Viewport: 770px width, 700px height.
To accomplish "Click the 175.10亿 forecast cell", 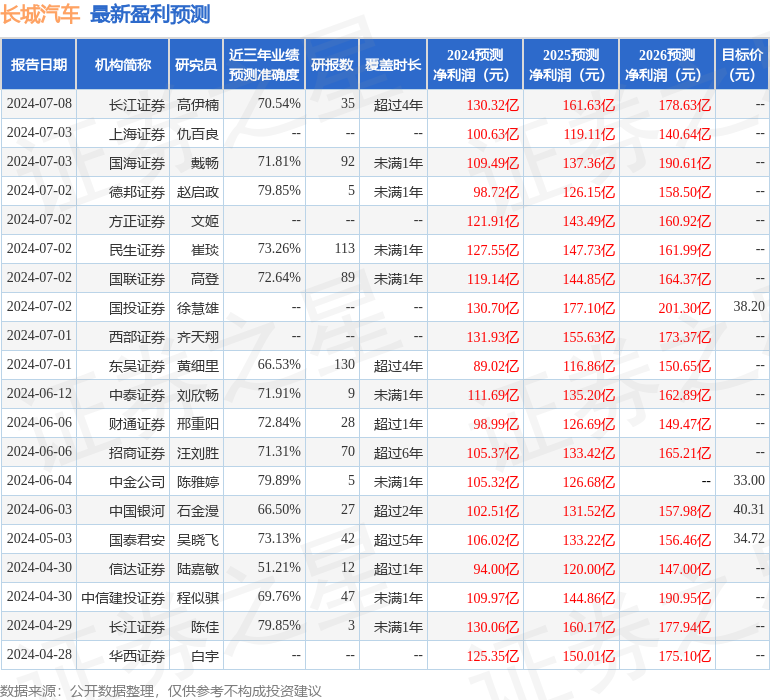I will (685, 655).
